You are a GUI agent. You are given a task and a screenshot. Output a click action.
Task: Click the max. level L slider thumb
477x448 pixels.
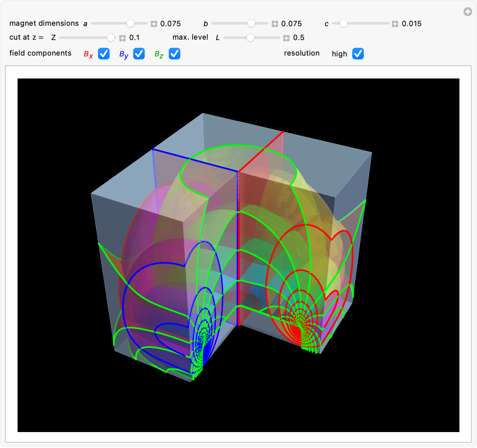(251, 38)
